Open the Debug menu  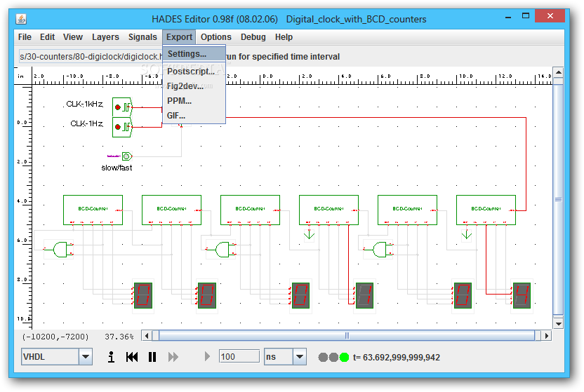pos(253,37)
